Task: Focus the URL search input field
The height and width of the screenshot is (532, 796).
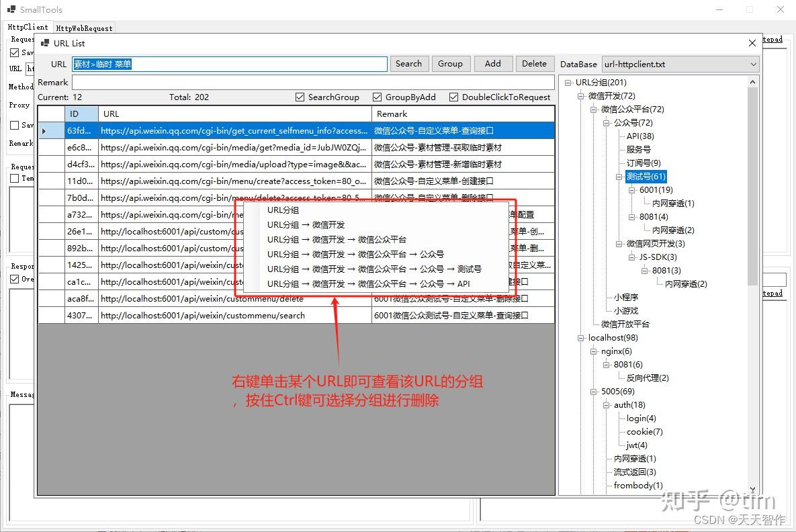Action: click(x=230, y=64)
